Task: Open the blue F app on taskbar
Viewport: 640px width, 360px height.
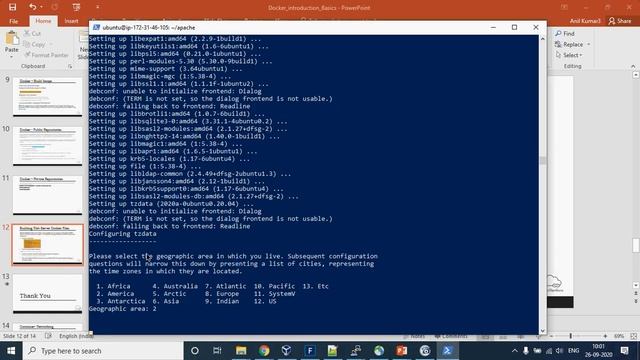Action: [310, 351]
